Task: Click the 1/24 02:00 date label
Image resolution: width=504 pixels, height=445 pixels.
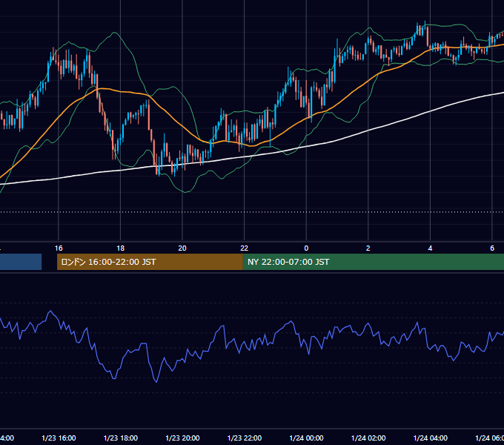Action: point(368,438)
